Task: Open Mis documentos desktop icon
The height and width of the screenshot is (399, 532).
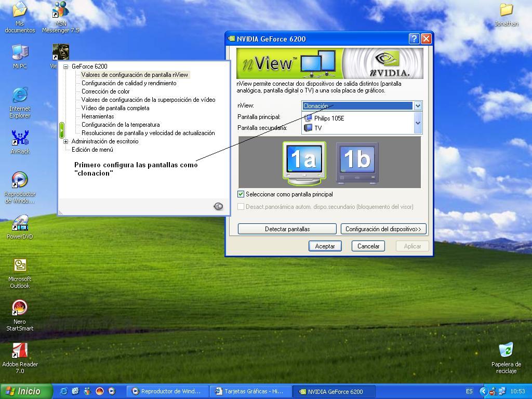Action: 20,17
